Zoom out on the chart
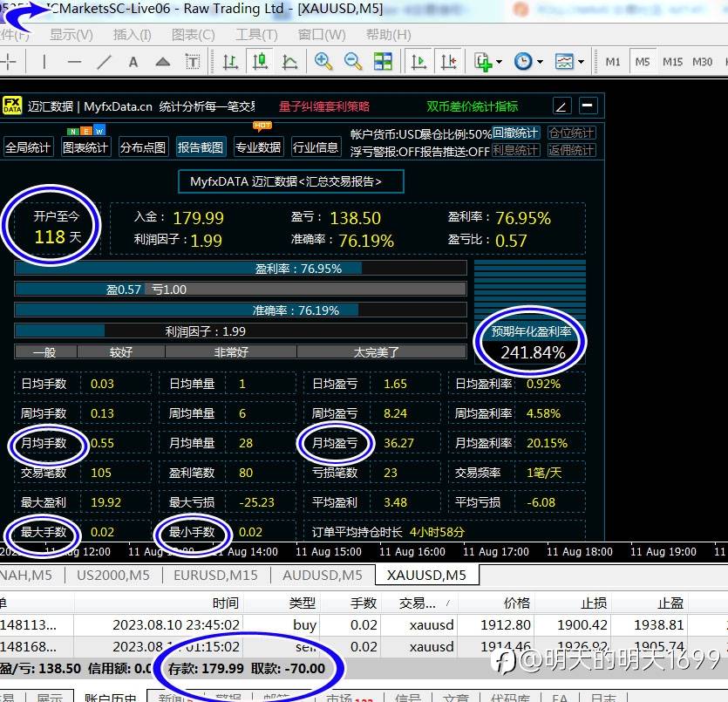Viewport: 728px width, 702px height. point(353,61)
